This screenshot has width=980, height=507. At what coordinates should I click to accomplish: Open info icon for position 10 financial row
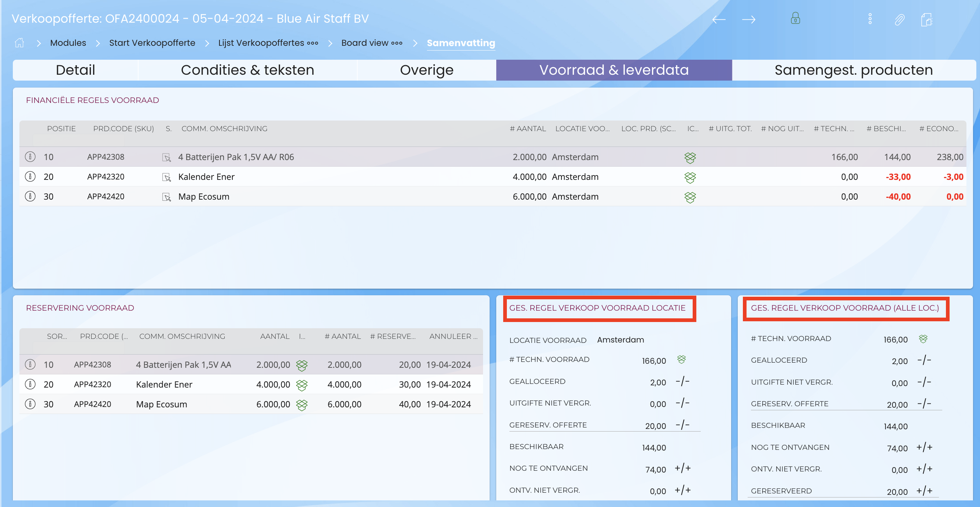[x=30, y=157]
